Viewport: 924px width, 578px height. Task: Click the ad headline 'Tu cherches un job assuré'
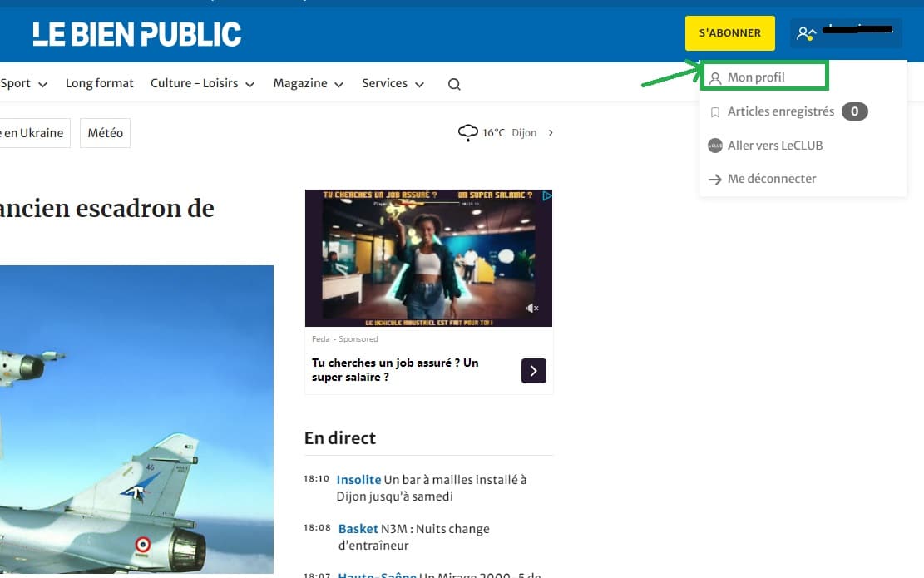click(x=395, y=370)
